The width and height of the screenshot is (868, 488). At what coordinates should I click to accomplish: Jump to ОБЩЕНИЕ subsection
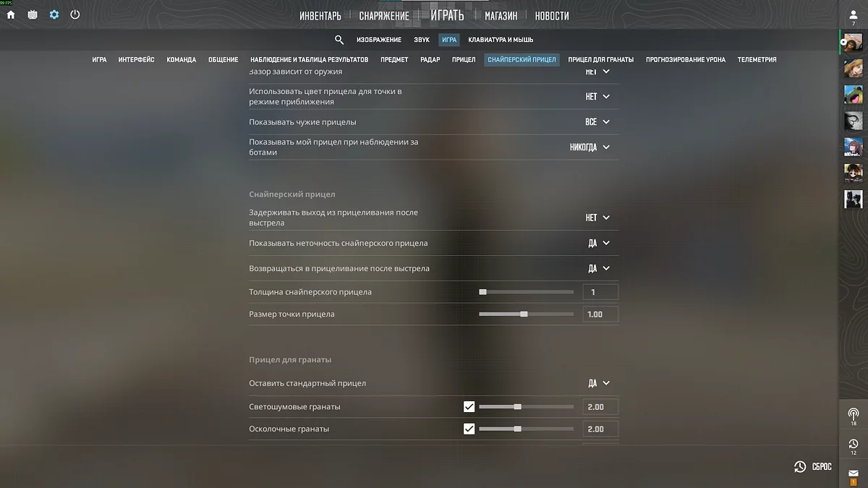tap(224, 60)
